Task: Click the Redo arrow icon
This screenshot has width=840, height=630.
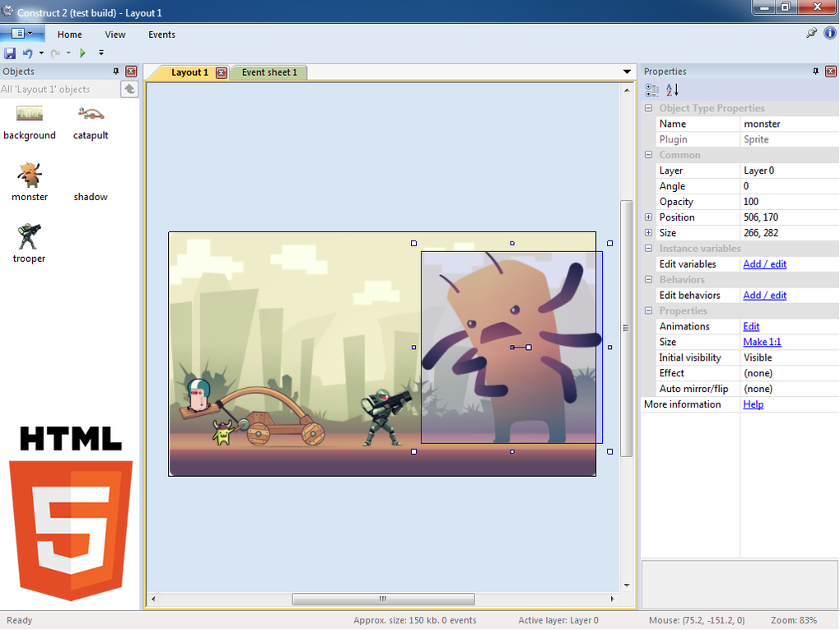Action: [54, 53]
